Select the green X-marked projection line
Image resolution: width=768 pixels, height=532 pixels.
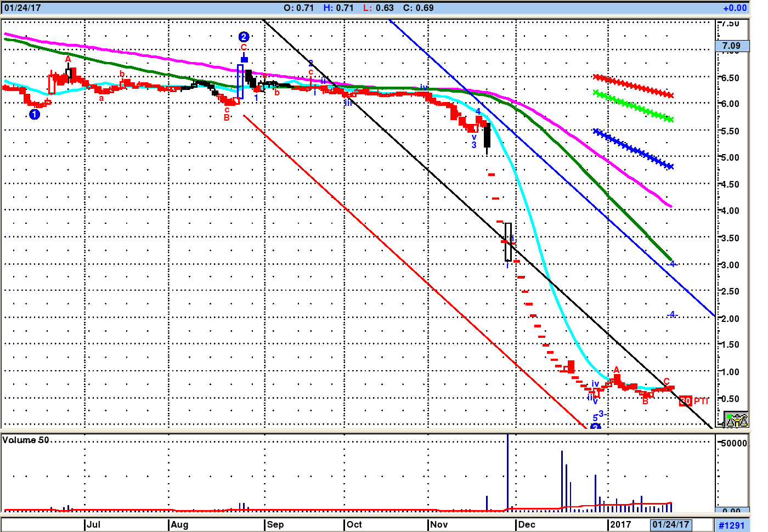(x=633, y=106)
